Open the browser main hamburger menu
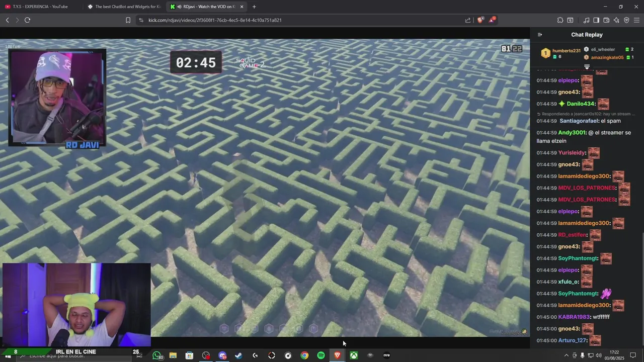This screenshot has width=644, height=362. pos(636,20)
